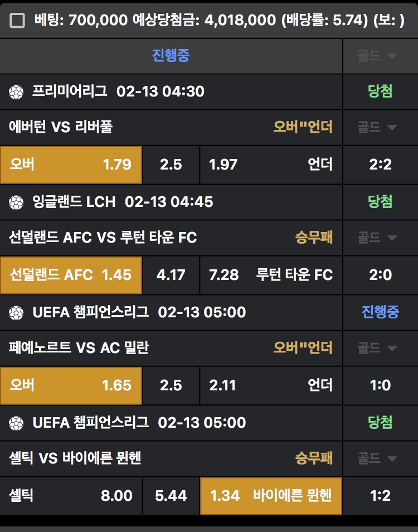Image resolution: width=418 pixels, height=532 pixels.
Task: Click soccer ball icon beside 프리미어리그
Action: coord(17,91)
